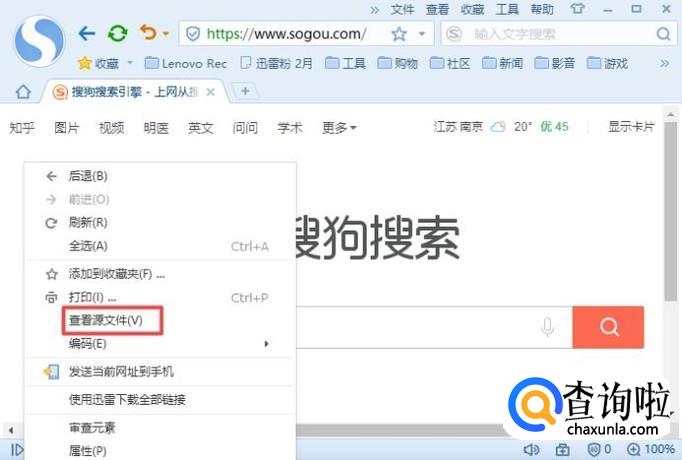Click the Sogou browser logo avatar
The height and width of the screenshot is (460, 682).
point(40,42)
